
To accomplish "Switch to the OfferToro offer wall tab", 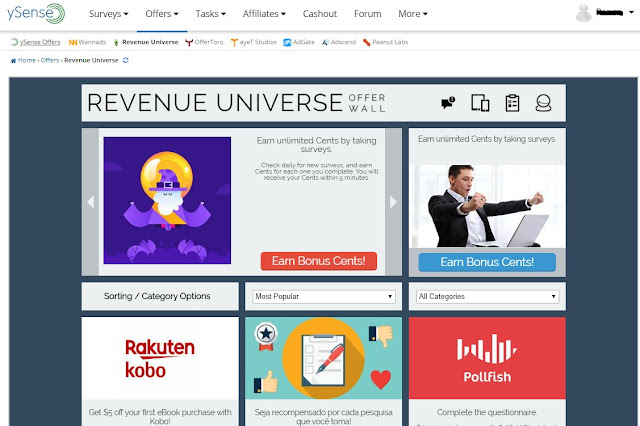I will [204, 43].
